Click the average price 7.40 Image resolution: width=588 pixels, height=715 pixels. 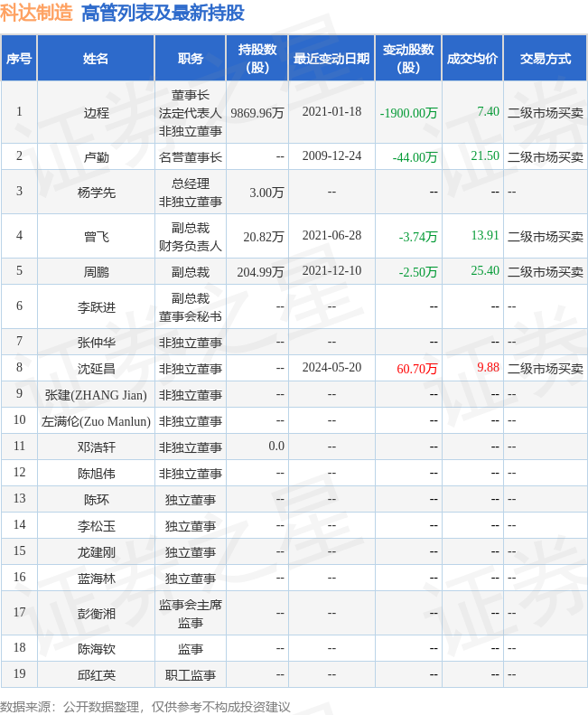point(488,111)
